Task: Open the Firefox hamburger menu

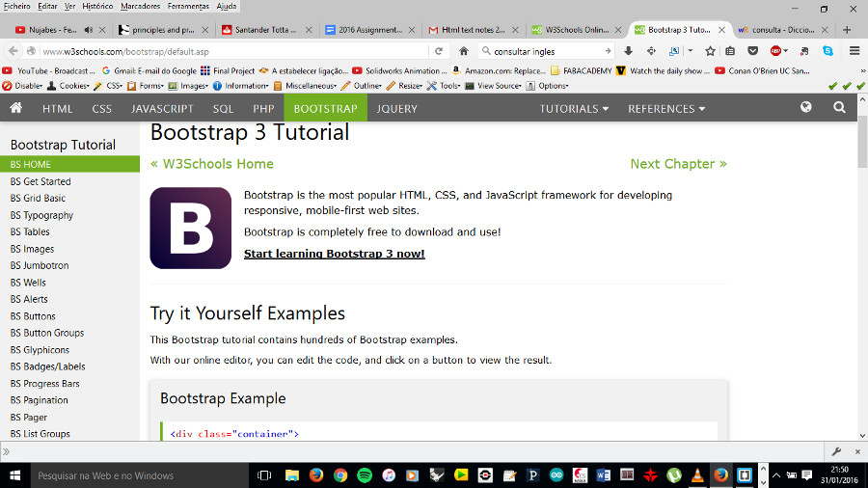Action: [x=854, y=51]
